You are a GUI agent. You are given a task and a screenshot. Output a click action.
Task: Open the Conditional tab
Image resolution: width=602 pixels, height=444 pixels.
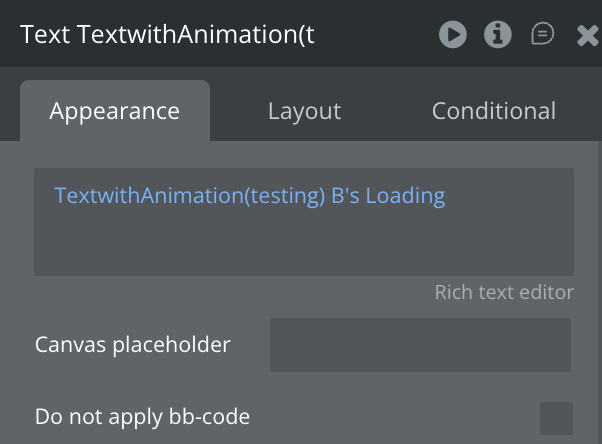click(x=493, y=111)
